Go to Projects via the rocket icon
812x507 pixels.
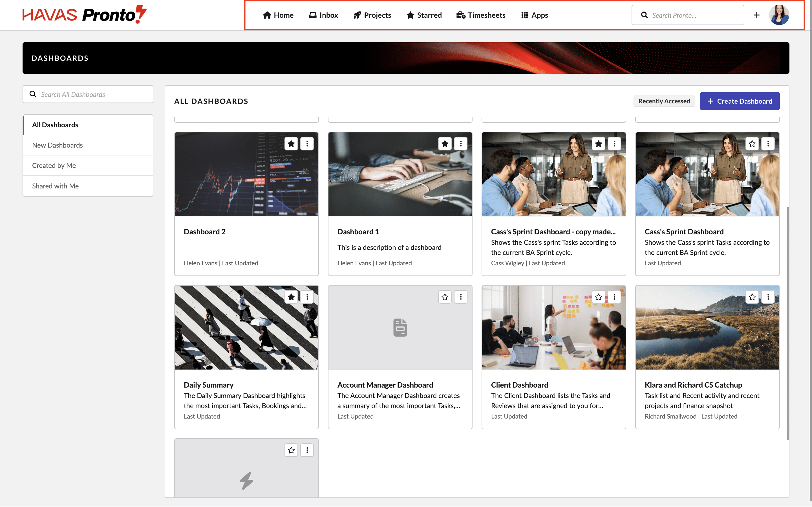tap(357, 15)
